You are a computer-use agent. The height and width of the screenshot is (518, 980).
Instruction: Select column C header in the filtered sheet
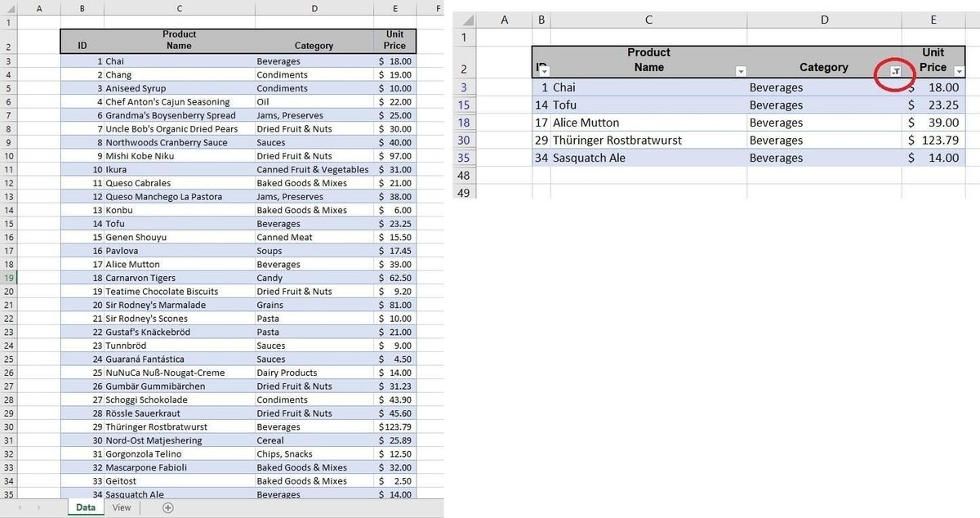648,20
